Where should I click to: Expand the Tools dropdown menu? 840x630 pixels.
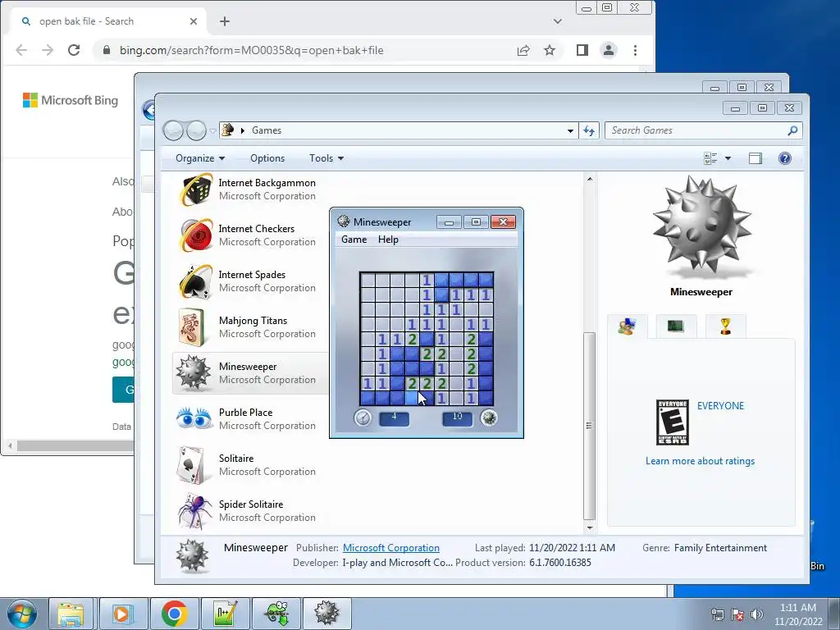click(x=326, y=158)
